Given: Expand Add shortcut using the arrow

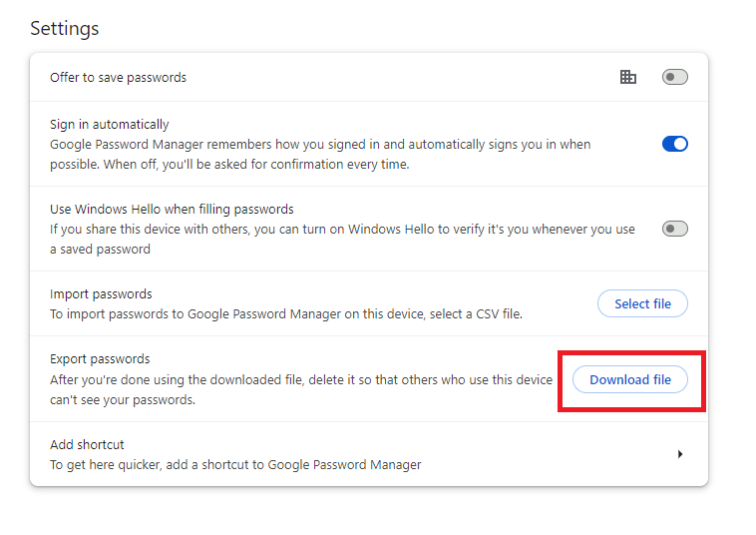Looking at the screenshot, I should 680,454.
